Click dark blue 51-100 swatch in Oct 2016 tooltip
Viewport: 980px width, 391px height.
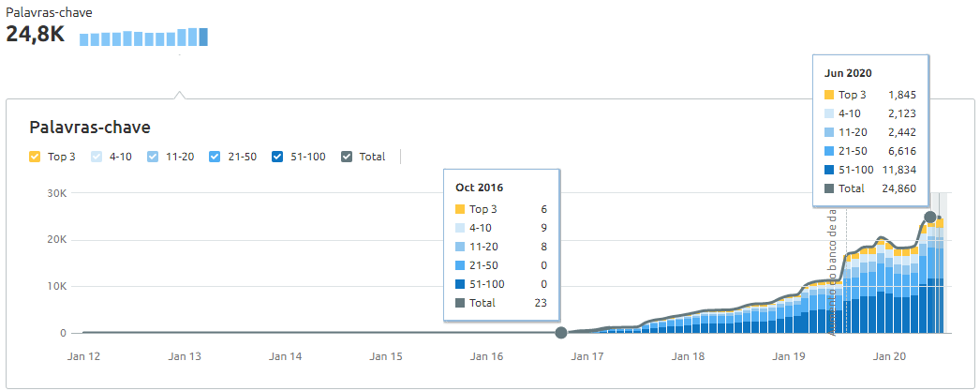(x=460, y=284)
